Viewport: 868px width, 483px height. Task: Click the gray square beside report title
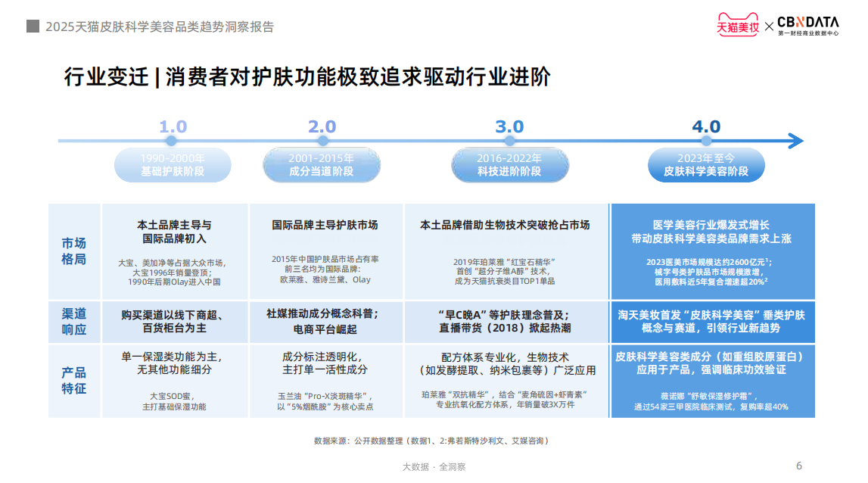pyautogui.click(x=33, y=26)
